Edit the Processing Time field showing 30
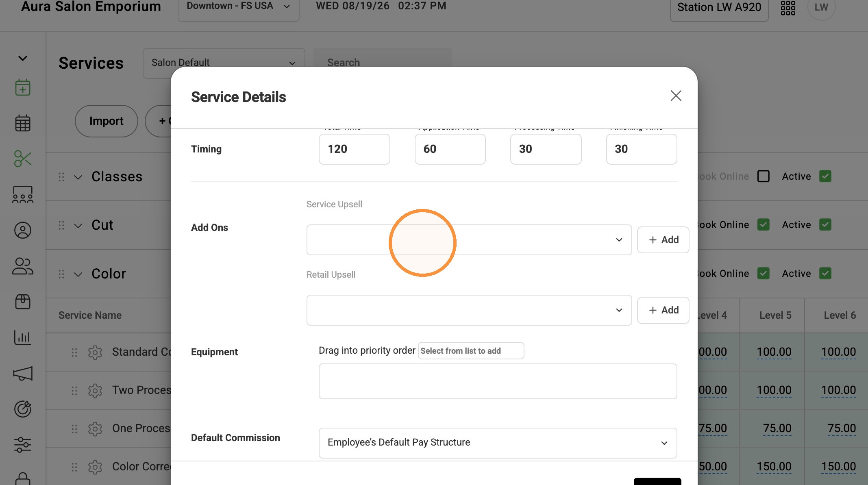 (x=546, y=149)
